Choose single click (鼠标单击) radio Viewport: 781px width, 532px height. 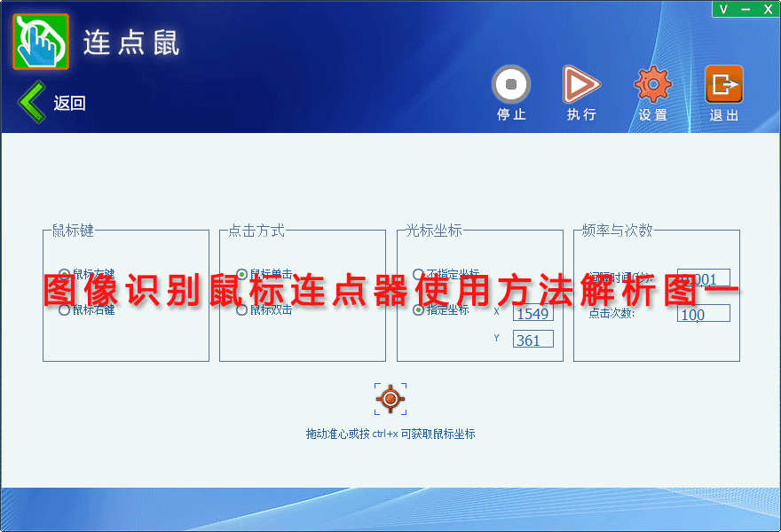pyautogui.click(x=241, y=274)
